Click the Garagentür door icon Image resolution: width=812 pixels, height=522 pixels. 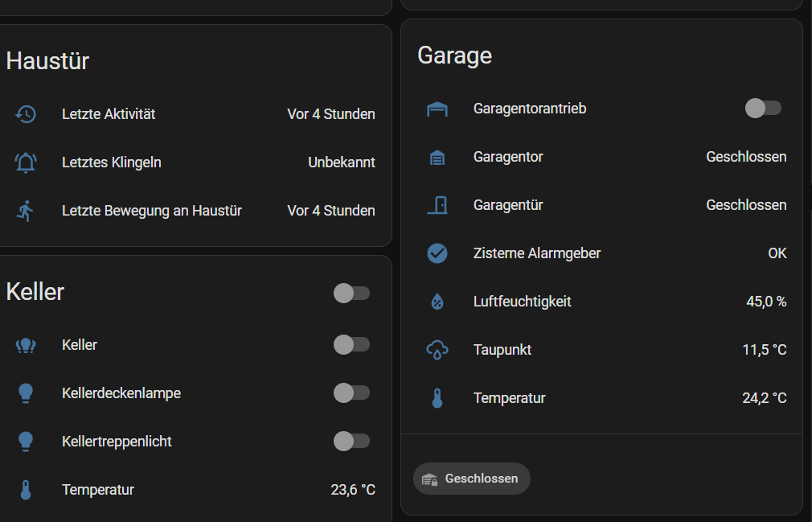pos(437,205)
